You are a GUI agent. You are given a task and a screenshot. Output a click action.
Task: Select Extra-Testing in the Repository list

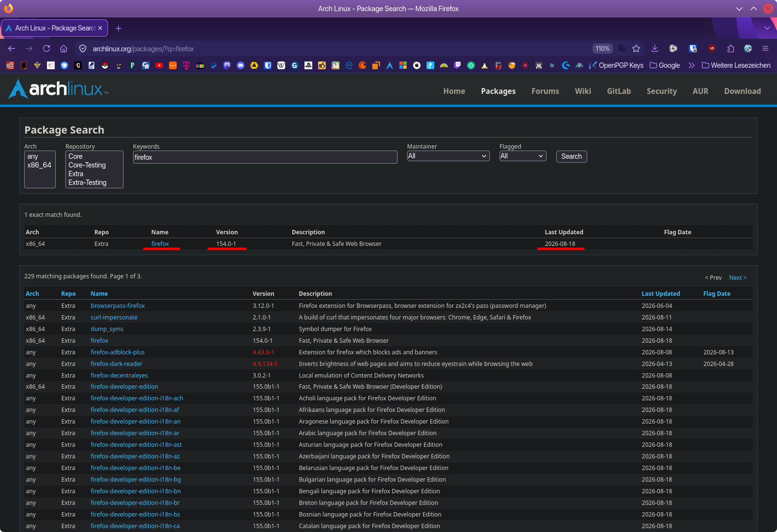click(88, 182)
